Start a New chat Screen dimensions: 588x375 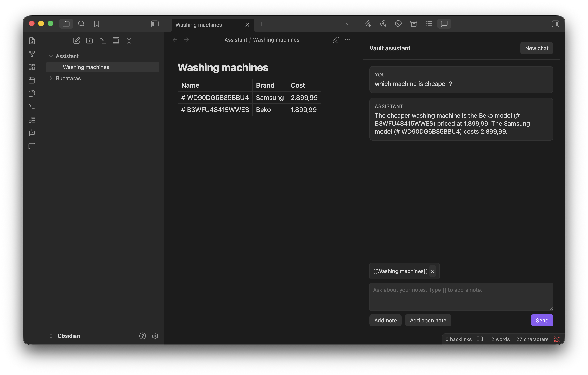click(536, 48)
